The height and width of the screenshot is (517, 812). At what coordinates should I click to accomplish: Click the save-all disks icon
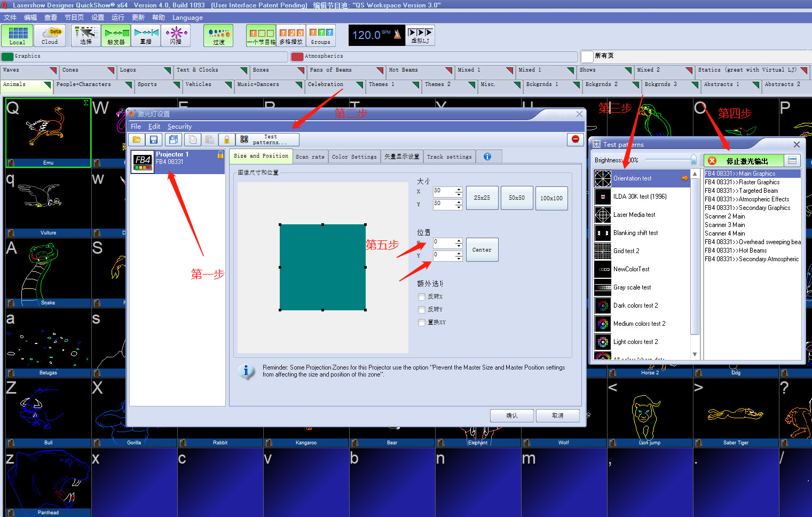[173, 139]
